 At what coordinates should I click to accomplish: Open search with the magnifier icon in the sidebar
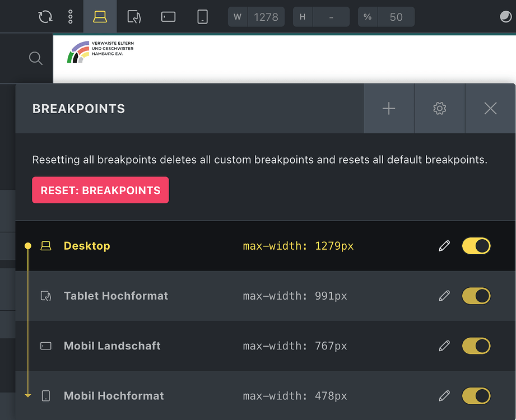(35, 58)
